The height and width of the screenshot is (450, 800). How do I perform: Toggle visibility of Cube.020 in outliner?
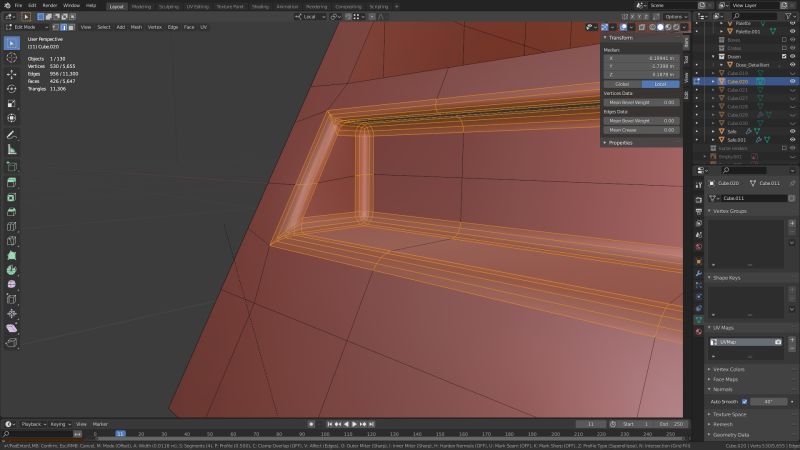(x=792, y=82)
